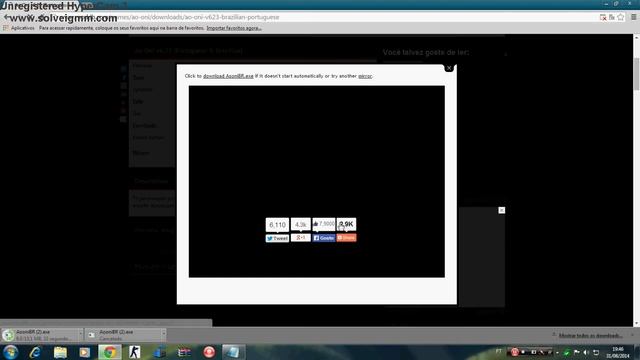Click the 2.9K share count bubble

(x=347, y=224)
